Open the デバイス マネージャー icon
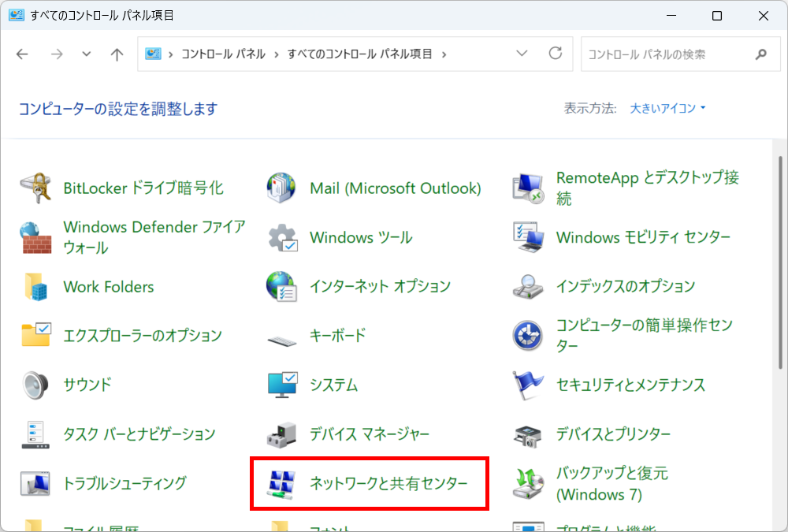Screen dimensions: 788x532 pyautogui.click(x=281, y=434)
